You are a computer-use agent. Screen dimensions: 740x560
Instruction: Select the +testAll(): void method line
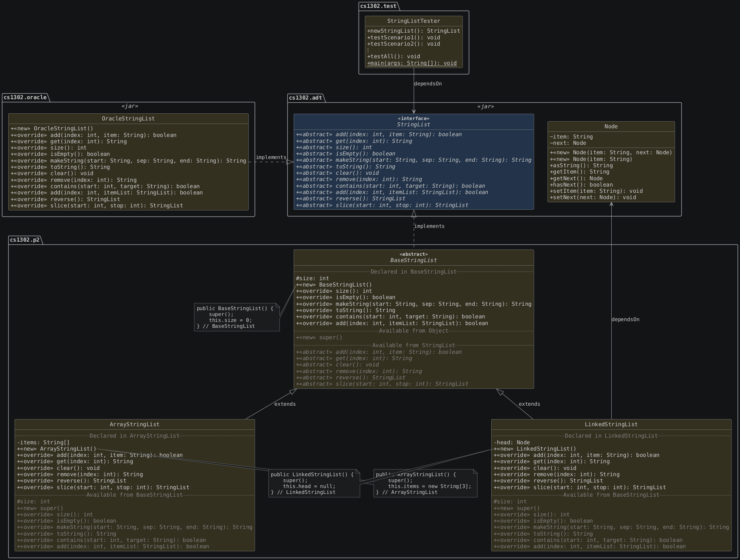pyautogui.click(x=394, y=57)
